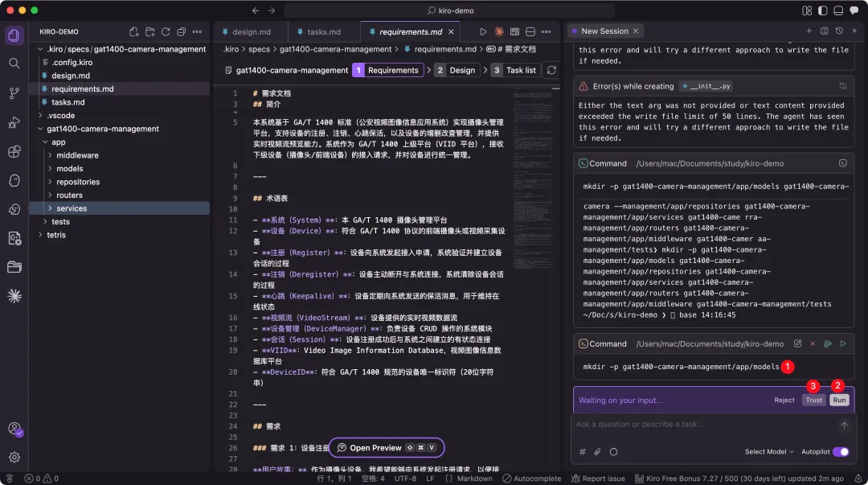Click the Run button for command
The image size is (868, 485).
839,401
